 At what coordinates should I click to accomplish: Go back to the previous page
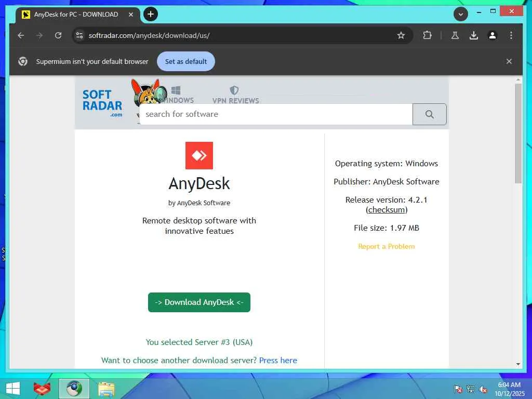click(21, 35)
